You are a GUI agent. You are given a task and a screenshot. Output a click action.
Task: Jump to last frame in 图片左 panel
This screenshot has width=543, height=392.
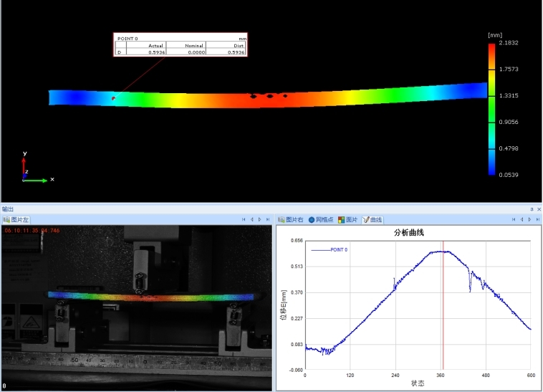tap(266, 219)
